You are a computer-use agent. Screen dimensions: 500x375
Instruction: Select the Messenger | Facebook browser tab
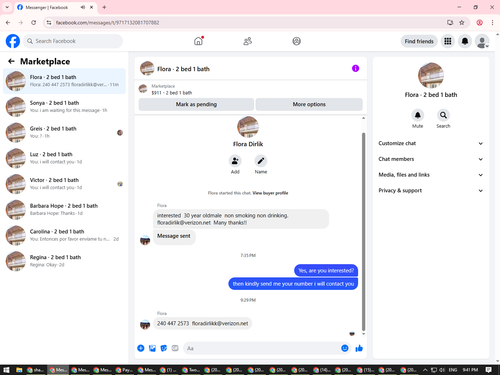[55, 7]
